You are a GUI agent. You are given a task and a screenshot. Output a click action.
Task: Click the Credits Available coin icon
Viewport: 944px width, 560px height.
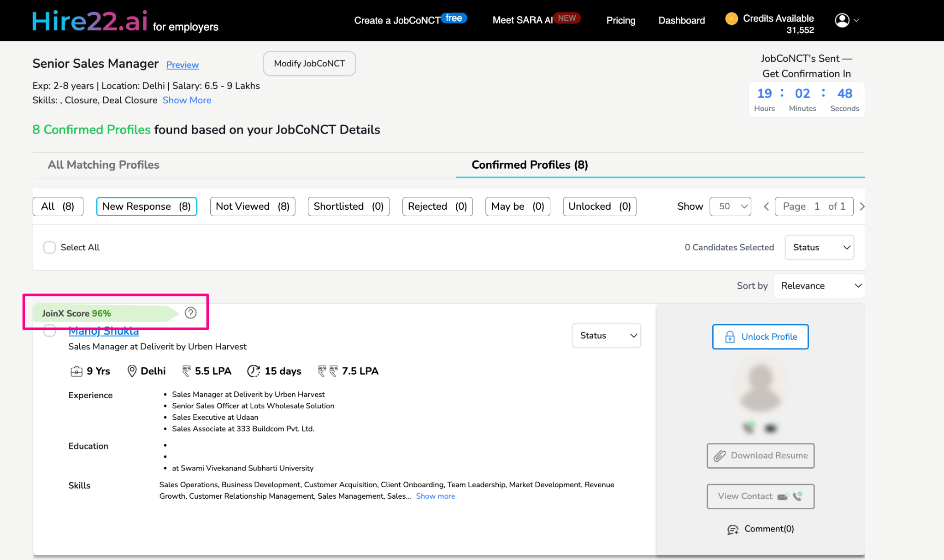tap(732, 18)
